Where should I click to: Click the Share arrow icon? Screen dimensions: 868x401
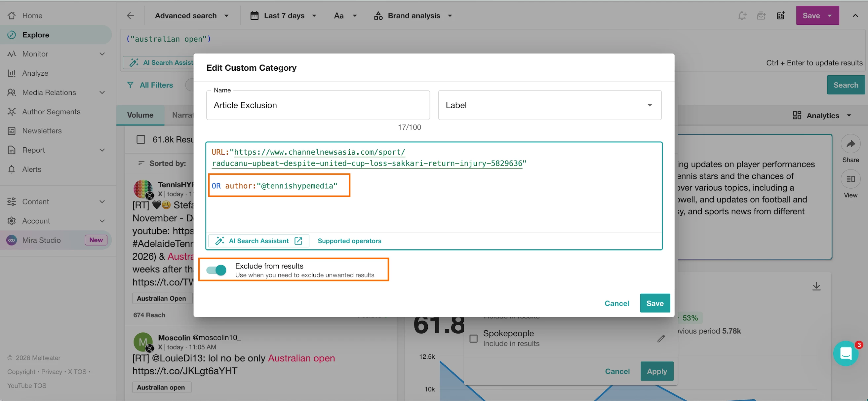(850, 144)
